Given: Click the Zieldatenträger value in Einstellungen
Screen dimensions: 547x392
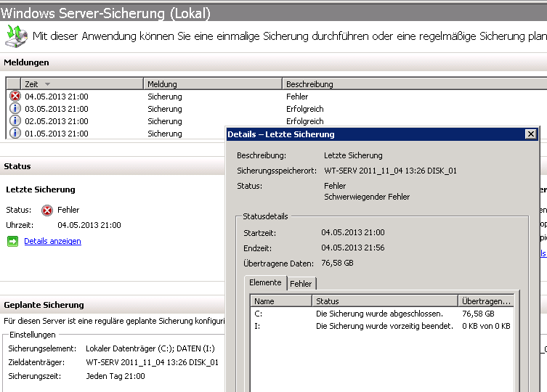Looking at the screenshot, I should [x=152, y=362].
